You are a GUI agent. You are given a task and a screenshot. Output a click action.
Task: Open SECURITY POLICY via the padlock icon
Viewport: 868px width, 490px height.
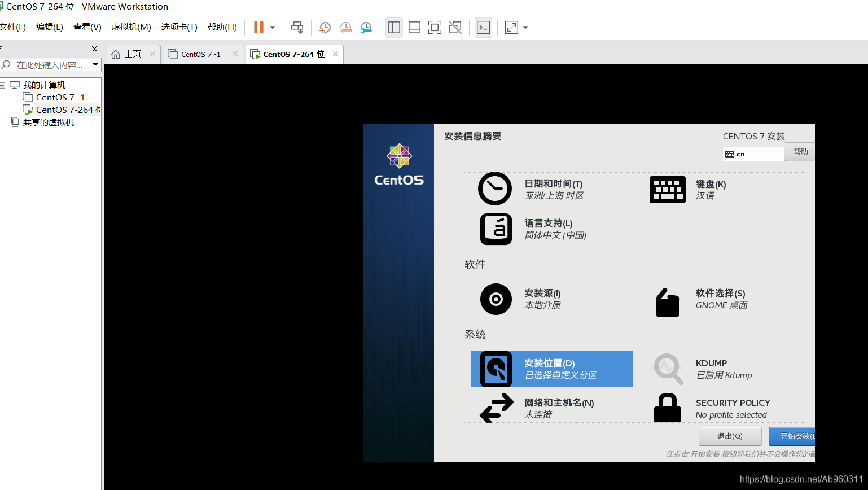pos(668,408)
